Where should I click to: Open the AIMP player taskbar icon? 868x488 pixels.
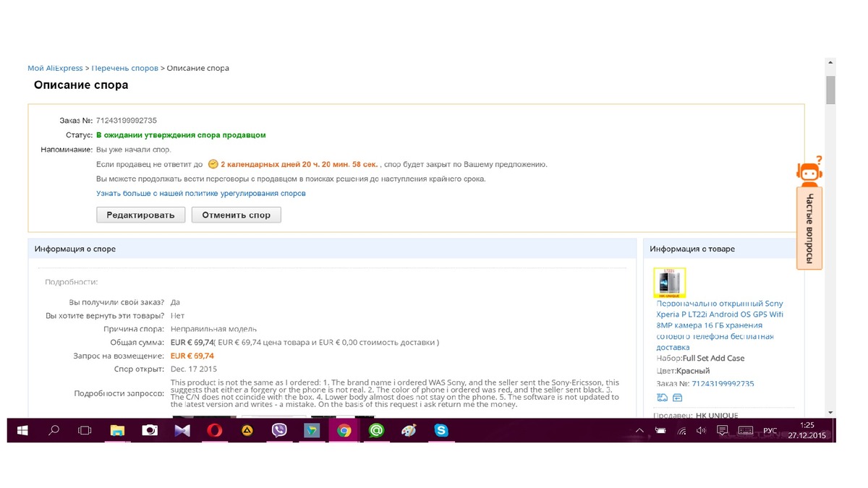tap(247, 430)
